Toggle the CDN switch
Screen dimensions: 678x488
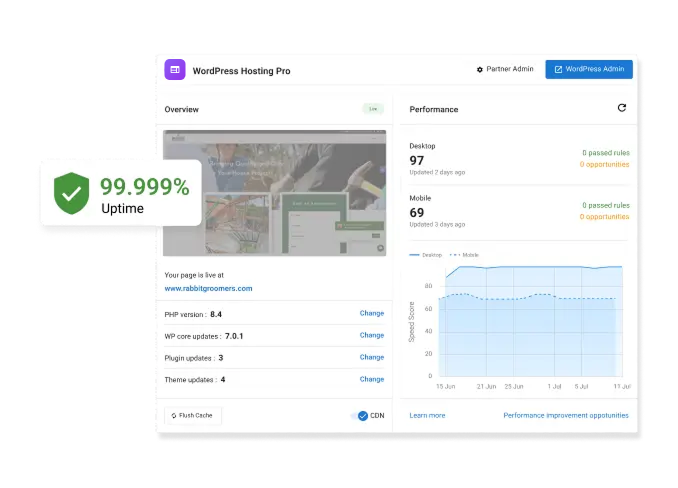360,416
